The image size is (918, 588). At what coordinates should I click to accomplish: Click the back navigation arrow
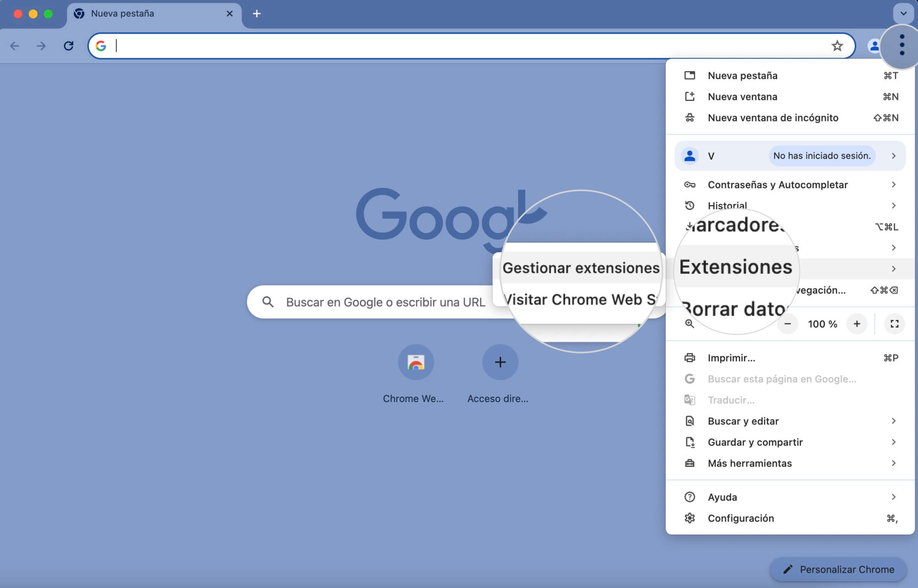click(14, 46)
